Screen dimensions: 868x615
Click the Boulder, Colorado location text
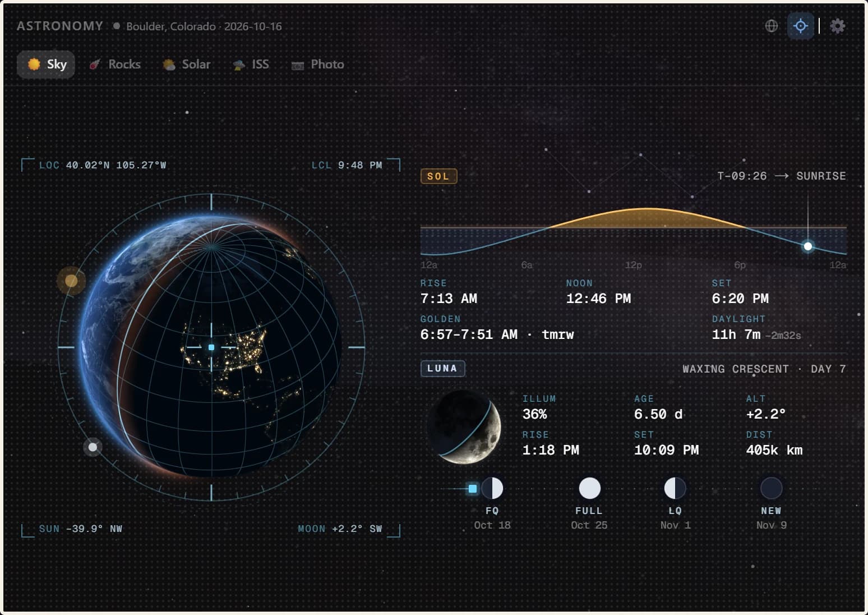click(x=171, y=26)
